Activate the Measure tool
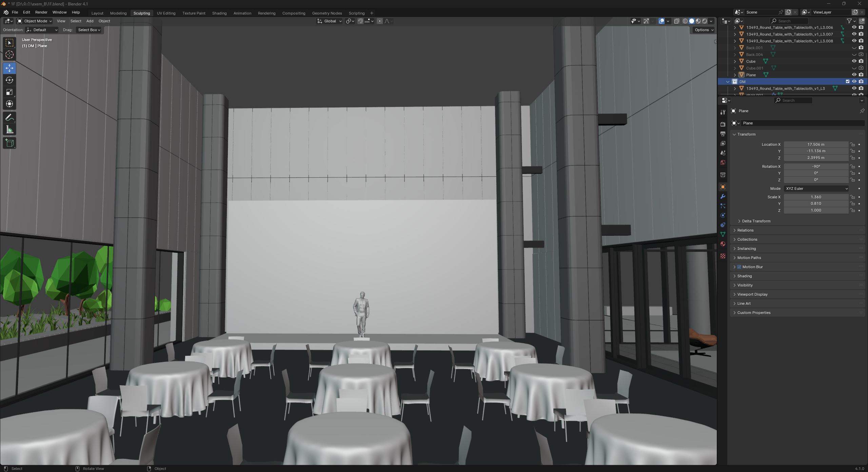The width and height of the screenshot is (868, 472). click(9, 130)
